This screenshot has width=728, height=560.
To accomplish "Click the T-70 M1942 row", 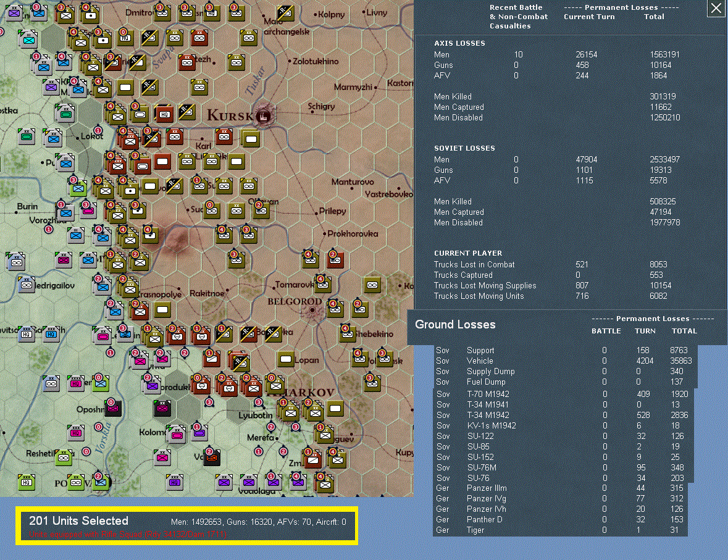I will tap(564, 394).
